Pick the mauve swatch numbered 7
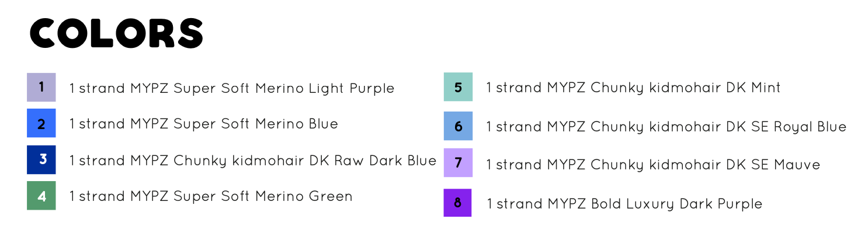This screenshot has height=243, width=868. point(458,163)
